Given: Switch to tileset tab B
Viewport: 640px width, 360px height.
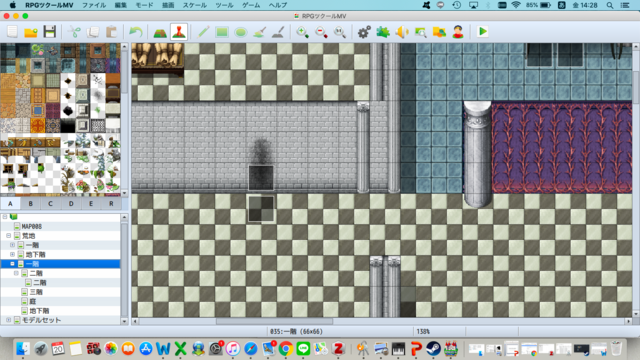Looking at the screenshot, I should coord(31,203).
